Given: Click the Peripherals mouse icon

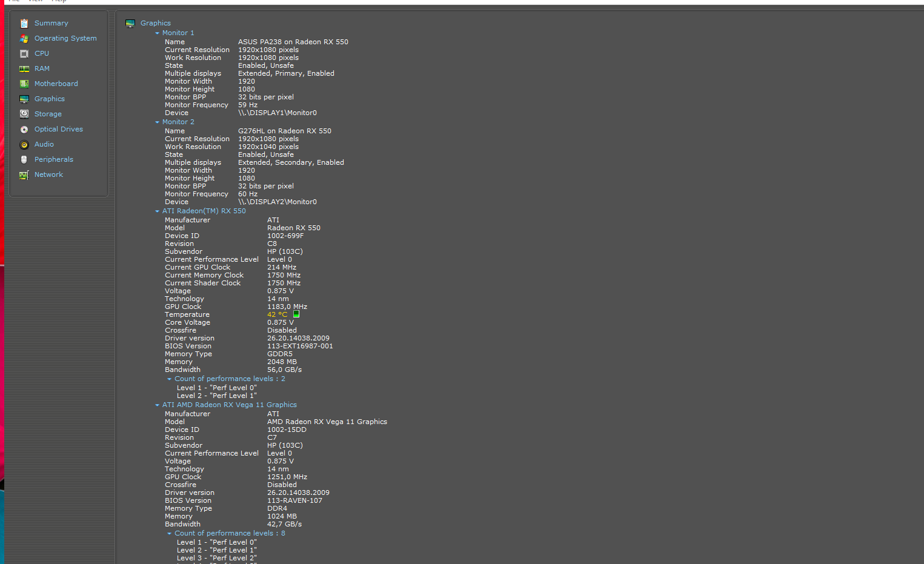Looking at the screenshot, I should (x=24, y=159).
